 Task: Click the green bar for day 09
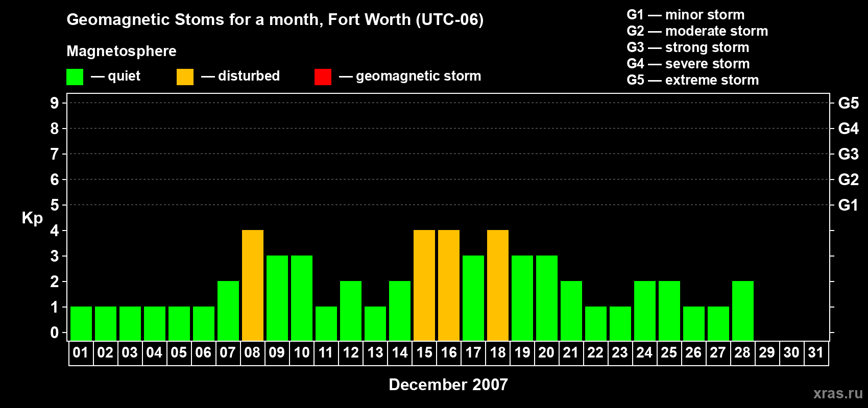click(277, 298)
